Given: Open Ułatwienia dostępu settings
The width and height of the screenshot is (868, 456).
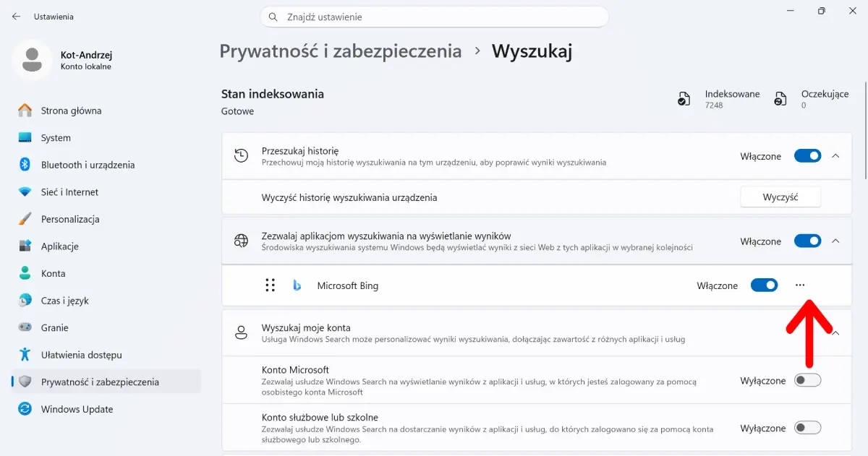Looking at the screenshot, I should coord(106,355).
